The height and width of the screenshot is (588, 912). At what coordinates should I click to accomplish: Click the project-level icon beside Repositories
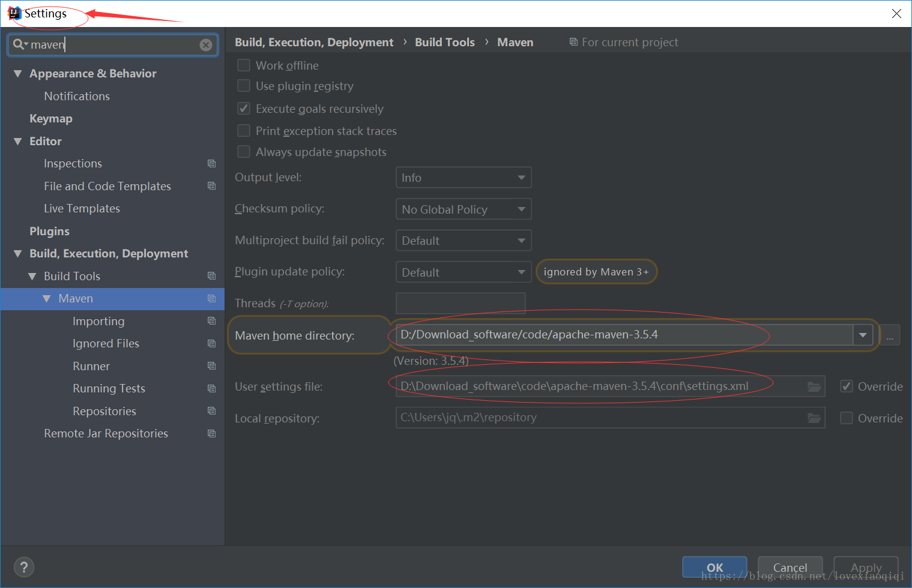pyautogui.click(x=211, y=411)
